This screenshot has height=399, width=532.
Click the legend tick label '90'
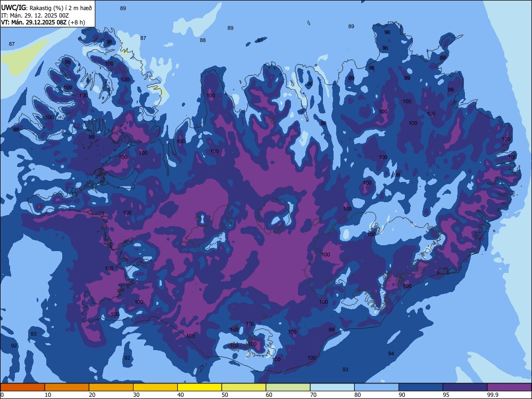point(402,395)
